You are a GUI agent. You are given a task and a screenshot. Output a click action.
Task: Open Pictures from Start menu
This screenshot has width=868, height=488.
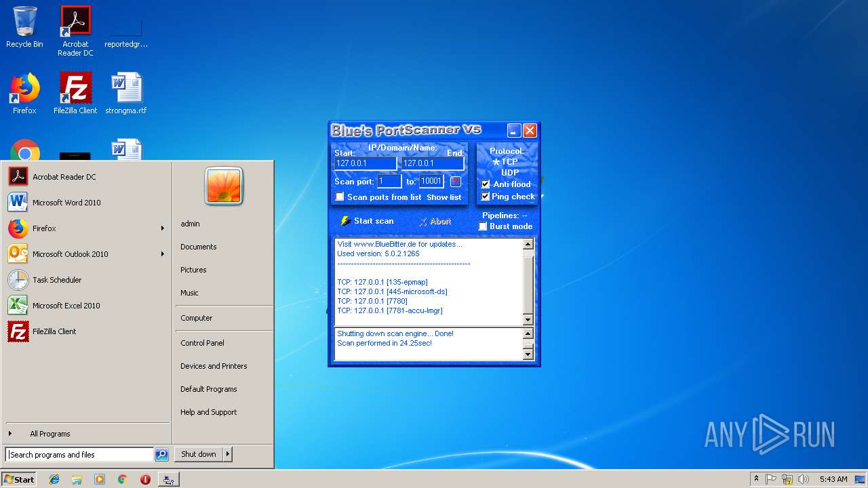[x=193, y=270]
